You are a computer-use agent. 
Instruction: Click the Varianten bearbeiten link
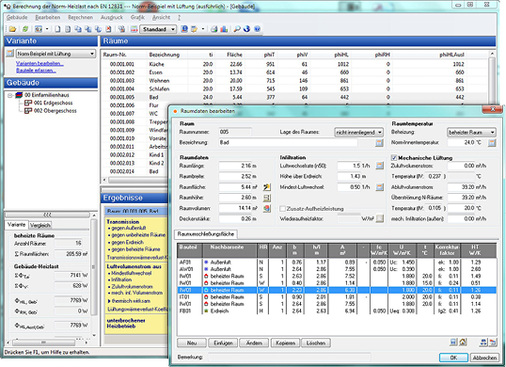pyautogui.click(x=40, y=63)
